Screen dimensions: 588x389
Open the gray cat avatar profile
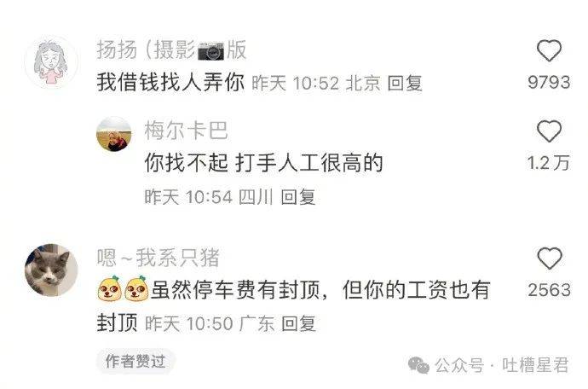(51, 270)
